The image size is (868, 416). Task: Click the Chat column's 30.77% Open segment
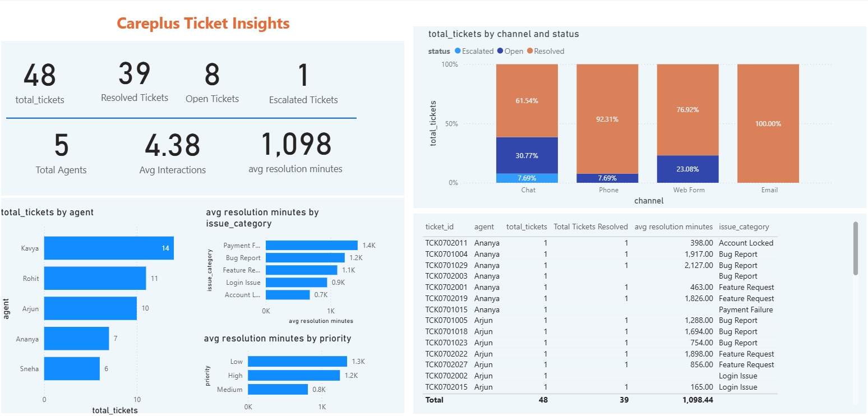tap(527, 155)
